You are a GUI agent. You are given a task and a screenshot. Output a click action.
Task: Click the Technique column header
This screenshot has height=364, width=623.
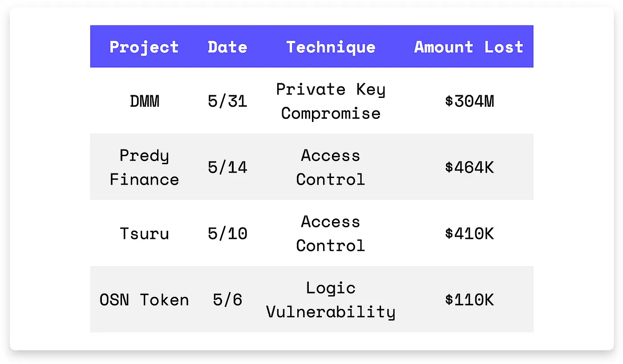[x=331, y=47]
